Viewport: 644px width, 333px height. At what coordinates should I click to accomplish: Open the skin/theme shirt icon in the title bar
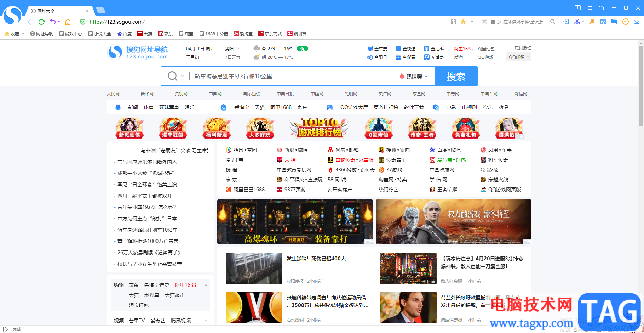602,8
